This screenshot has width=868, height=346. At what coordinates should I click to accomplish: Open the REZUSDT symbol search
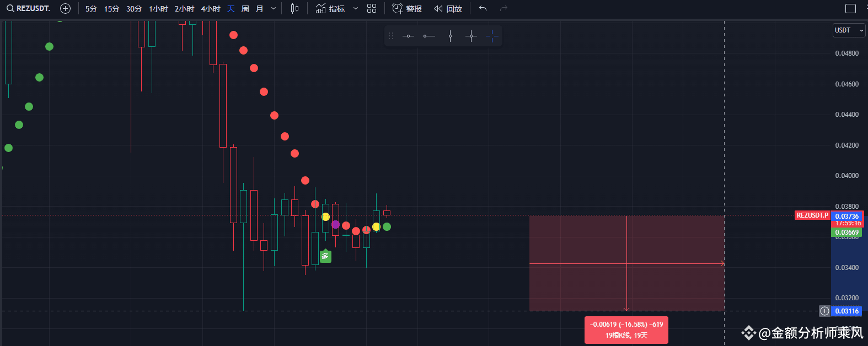coord(28,8)
